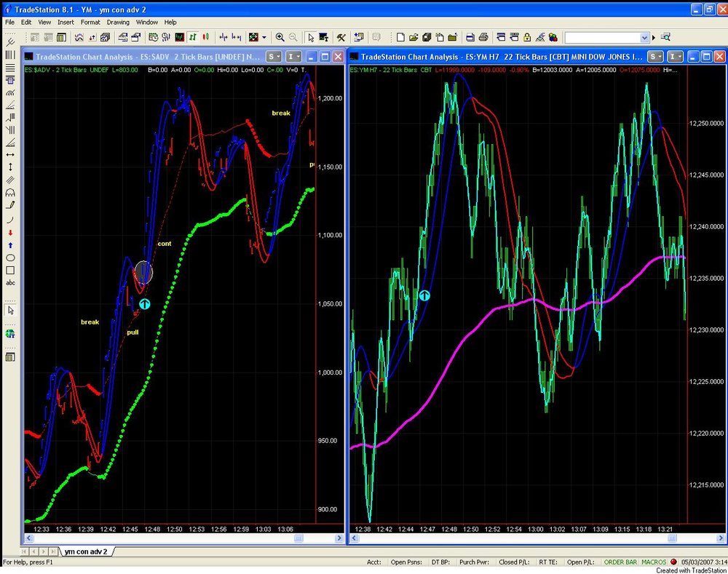The image size is (728, 574).
Task: Click left scroll arrow of ES:YM H7 chart
Action: click(x=355, y=538)
